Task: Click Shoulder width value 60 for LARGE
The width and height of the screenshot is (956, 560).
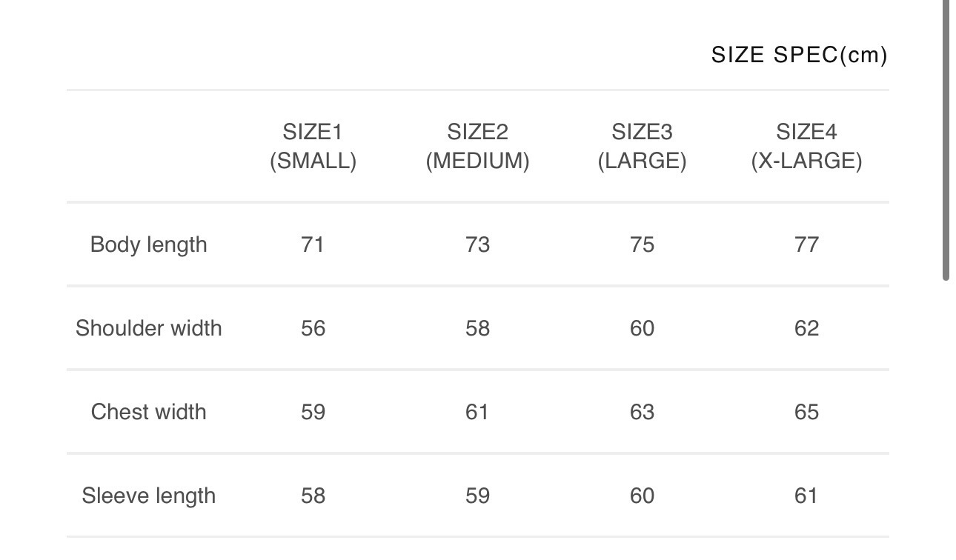Action: click(x=642, y=328)
